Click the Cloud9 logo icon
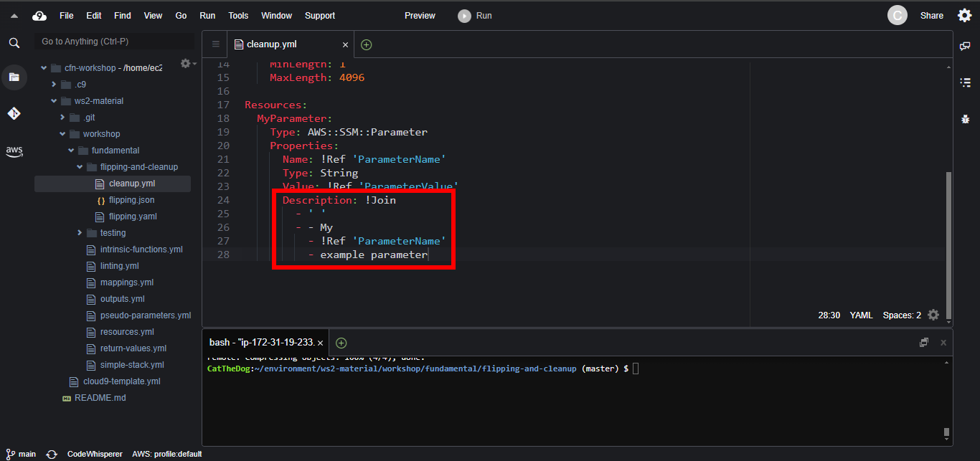 coord(39,16)
